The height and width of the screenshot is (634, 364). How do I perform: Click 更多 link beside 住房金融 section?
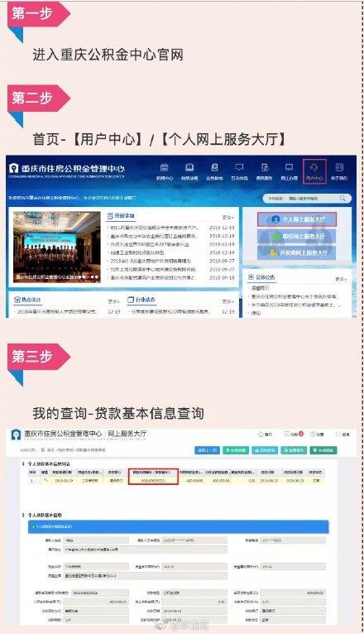(227, 217)
